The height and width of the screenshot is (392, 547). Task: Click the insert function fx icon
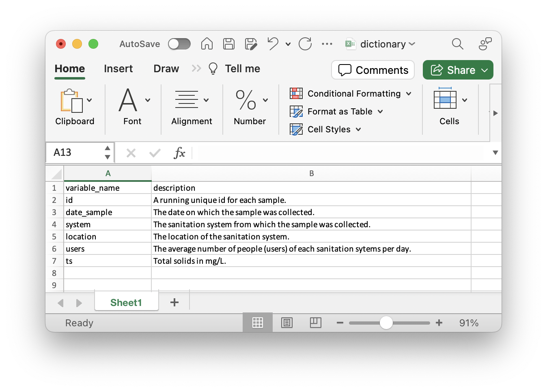(179, 153)
